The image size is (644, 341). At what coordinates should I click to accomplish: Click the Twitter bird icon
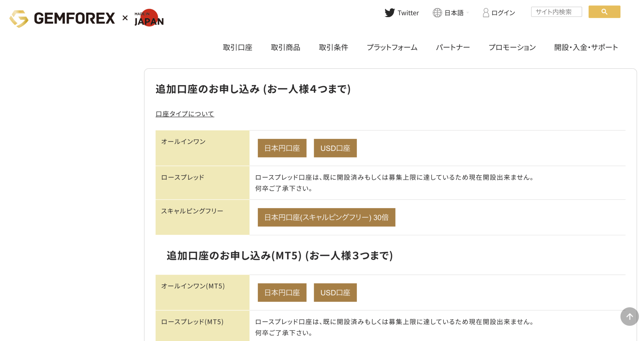390,13
